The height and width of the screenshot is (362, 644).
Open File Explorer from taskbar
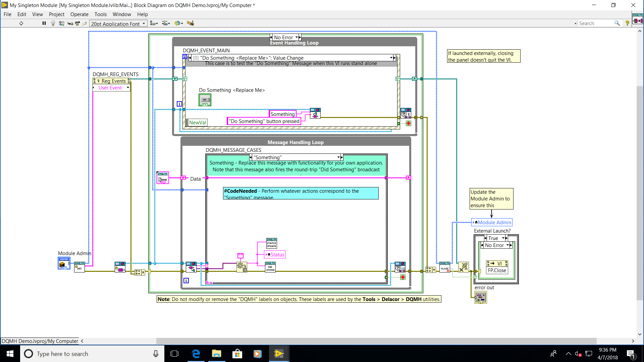tap(216, 354)
